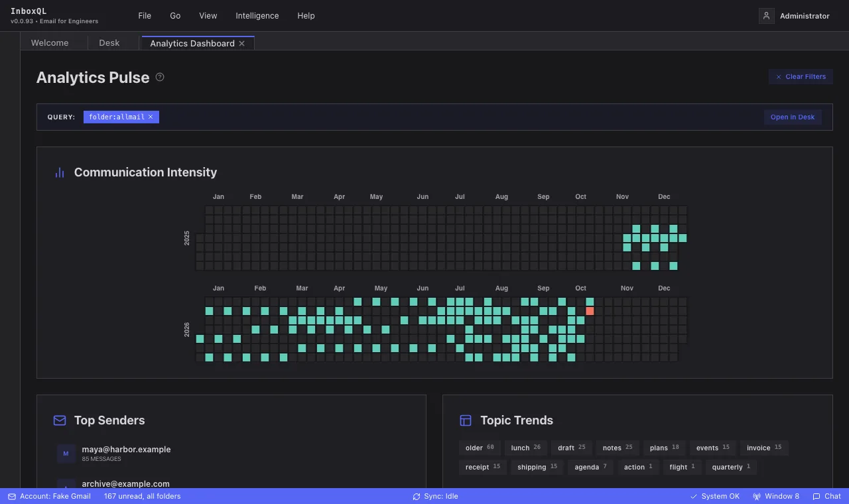Click the red heatmap cell in October 2026

(x=590, y=311)
